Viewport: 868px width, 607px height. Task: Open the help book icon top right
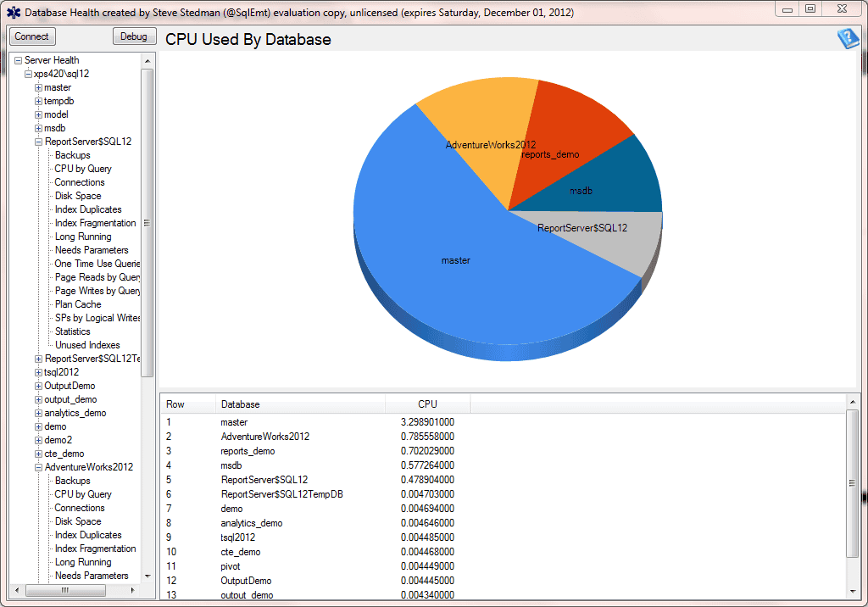click(x=848, y=39)
